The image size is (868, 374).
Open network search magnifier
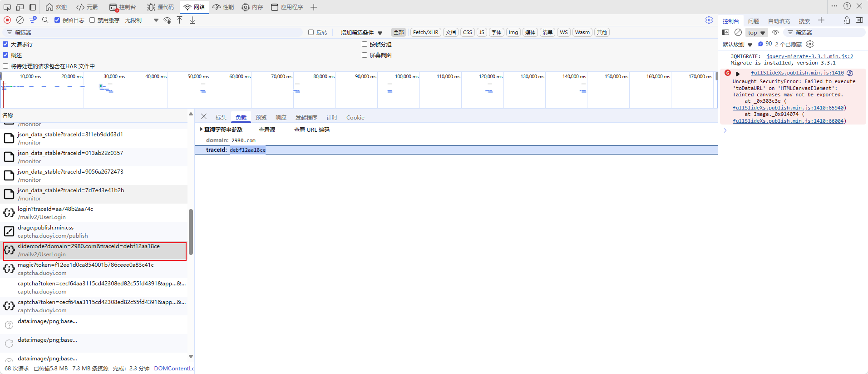pos(45,20)
